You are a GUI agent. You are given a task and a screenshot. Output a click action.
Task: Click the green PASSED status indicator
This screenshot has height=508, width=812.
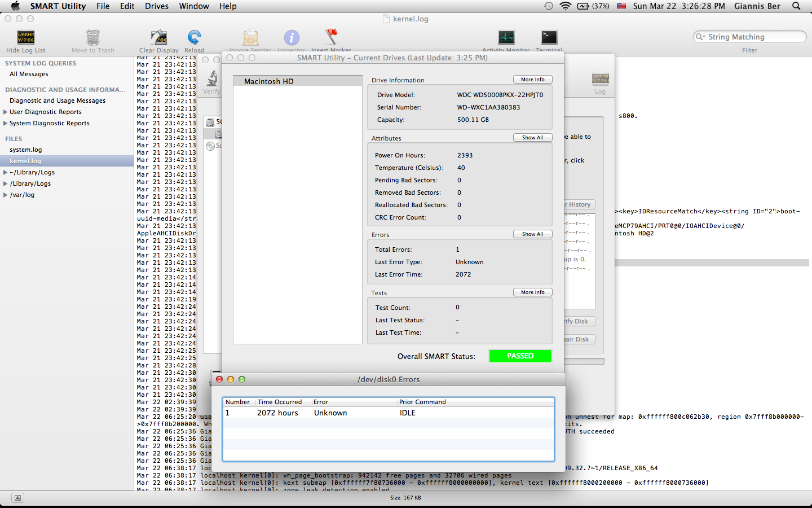click(520, 356)
